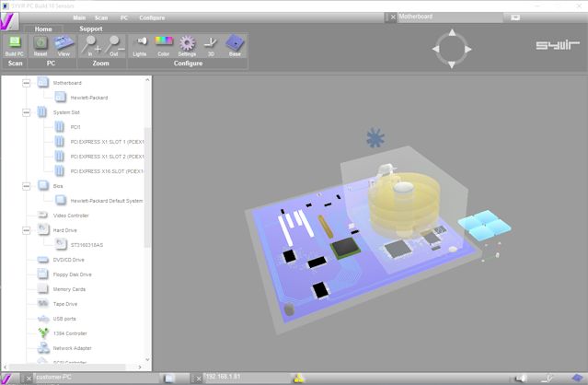Click the Hard Drive icon in tree
This screenshot has width=588, height=385.
pos(43,229)
